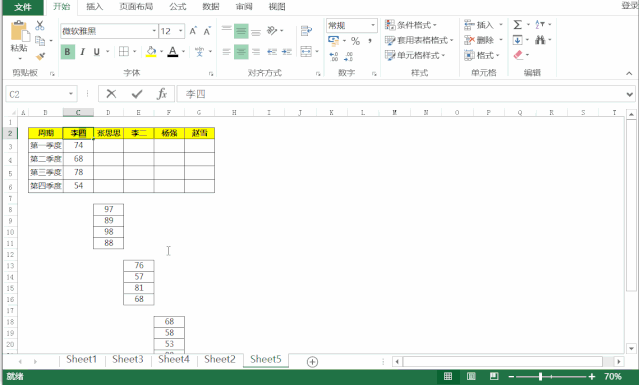The image size is (639, 385).
Task: Apply yellow fill color bucket
Action: (151, 52)
